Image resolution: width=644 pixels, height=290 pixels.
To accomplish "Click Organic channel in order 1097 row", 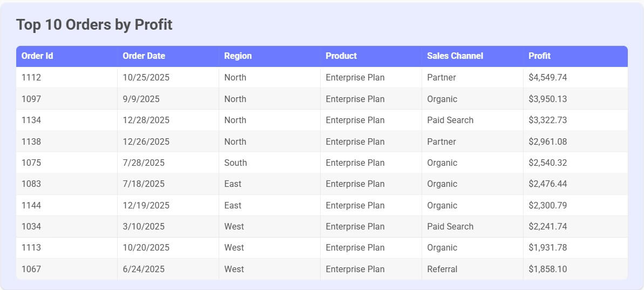I will coord(442,99).
